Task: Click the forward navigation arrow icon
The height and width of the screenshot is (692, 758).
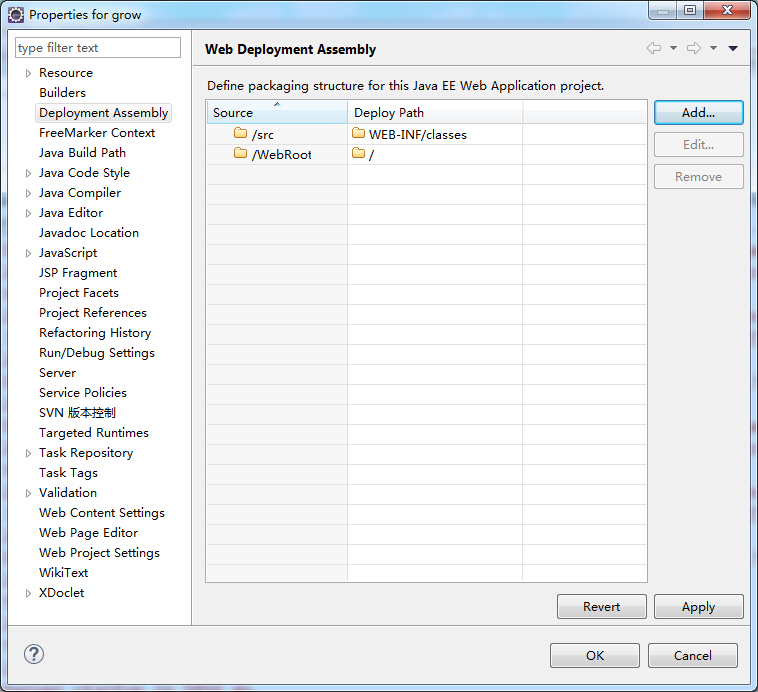Action: tap(694, 48)
